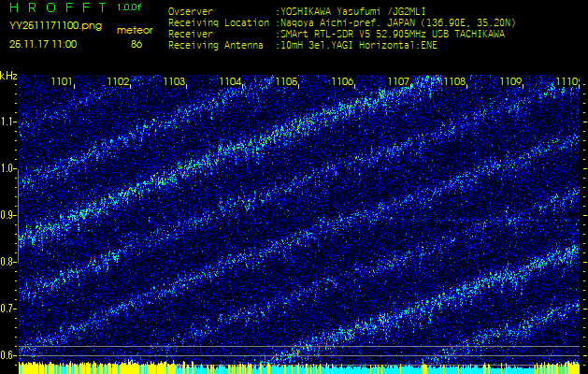Click the 'meteor' label
The image size is (588, 374).
[x=135, y=31]
